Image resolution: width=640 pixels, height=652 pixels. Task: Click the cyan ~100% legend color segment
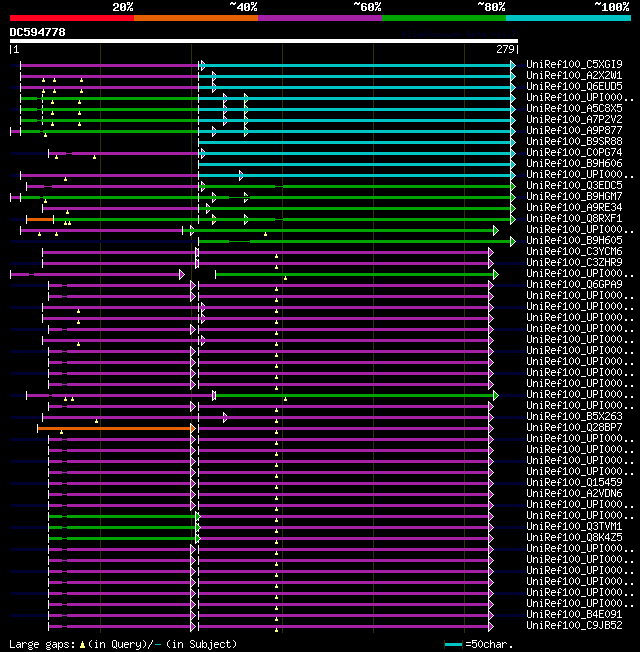tap(568, 18)
